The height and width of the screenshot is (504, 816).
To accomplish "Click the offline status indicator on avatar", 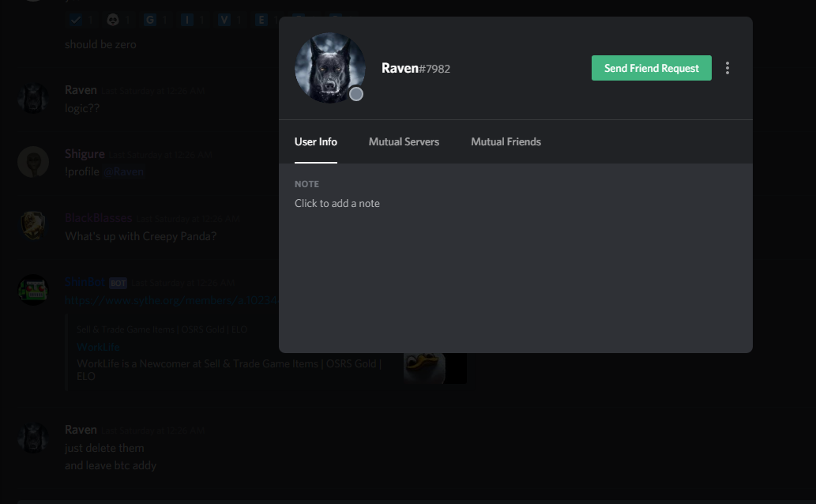I will (356, 94).
